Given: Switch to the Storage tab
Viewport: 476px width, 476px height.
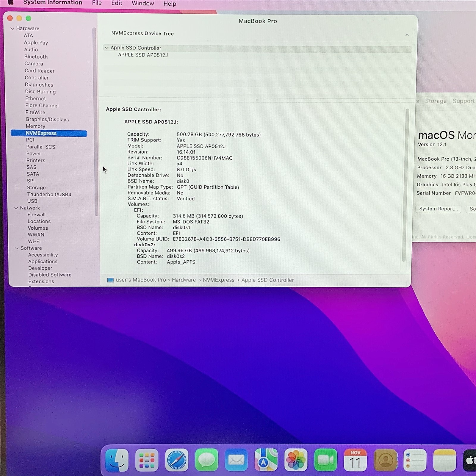Looking at the screenshot, I should click(x=436, y=101).
